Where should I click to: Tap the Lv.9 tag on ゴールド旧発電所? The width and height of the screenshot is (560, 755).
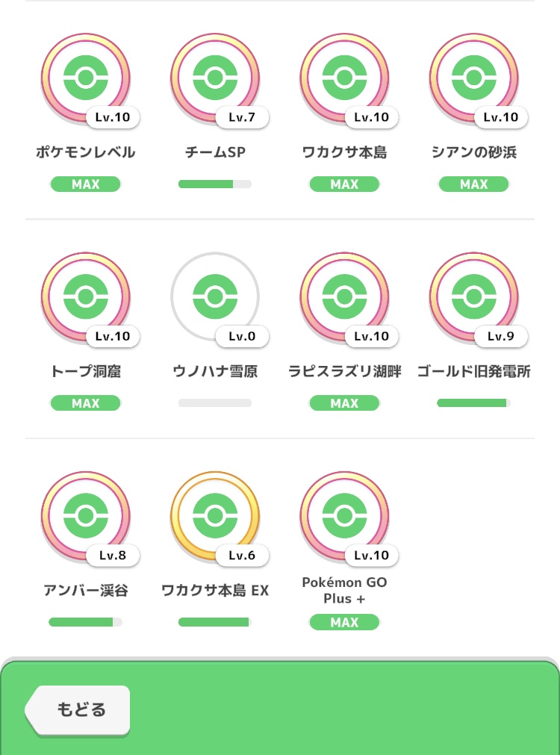[500, 336]
